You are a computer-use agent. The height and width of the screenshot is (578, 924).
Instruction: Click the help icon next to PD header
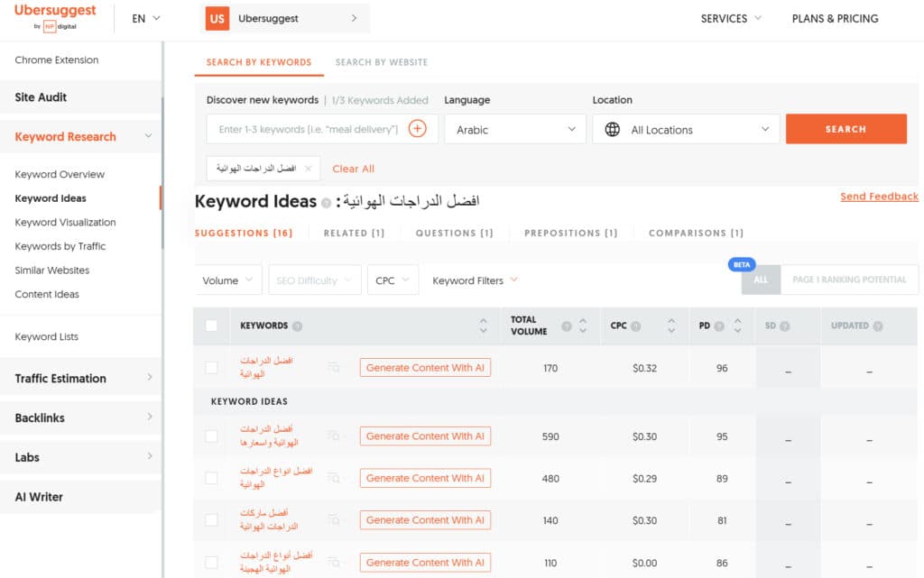coord(719,326)
